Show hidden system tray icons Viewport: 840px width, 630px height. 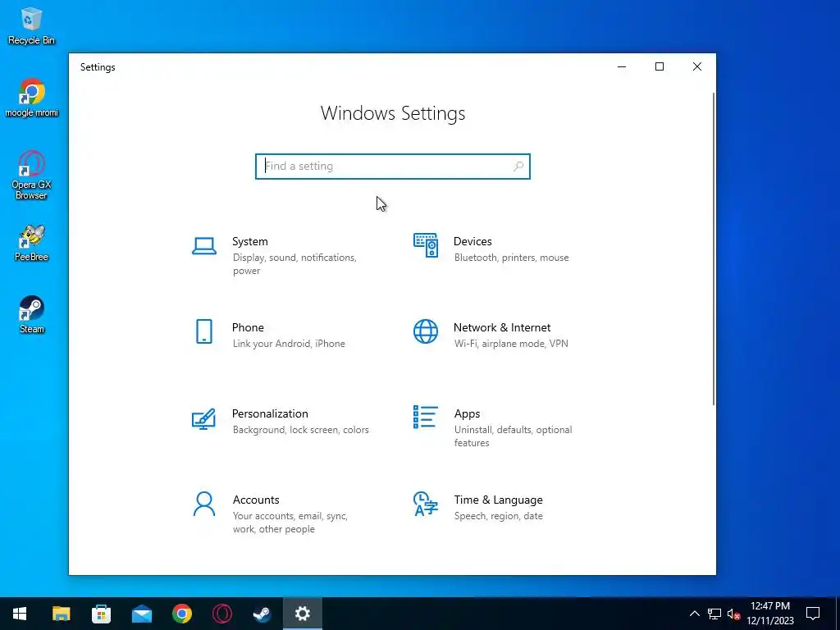click(694, 614)
